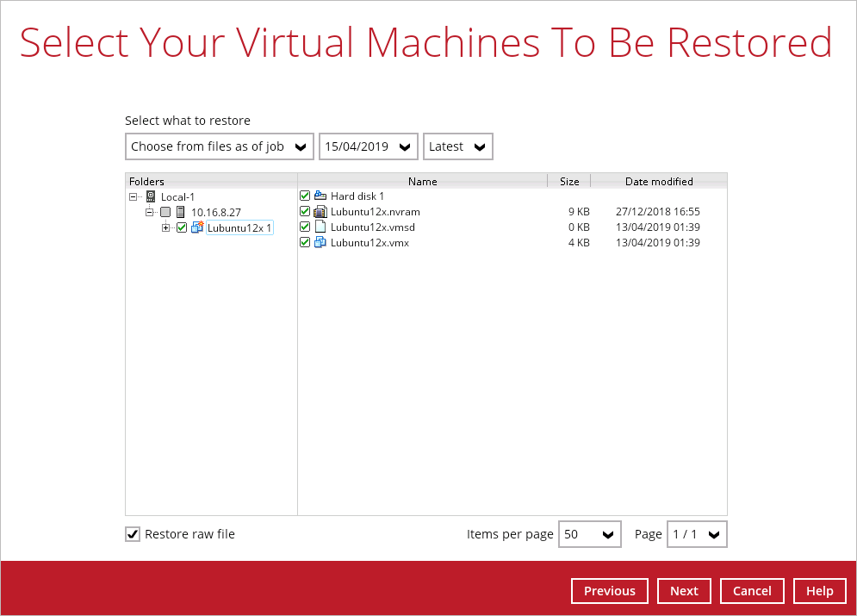Toggle the 10.16.8.27 host checkbox
857x616 pixels.
165,212
